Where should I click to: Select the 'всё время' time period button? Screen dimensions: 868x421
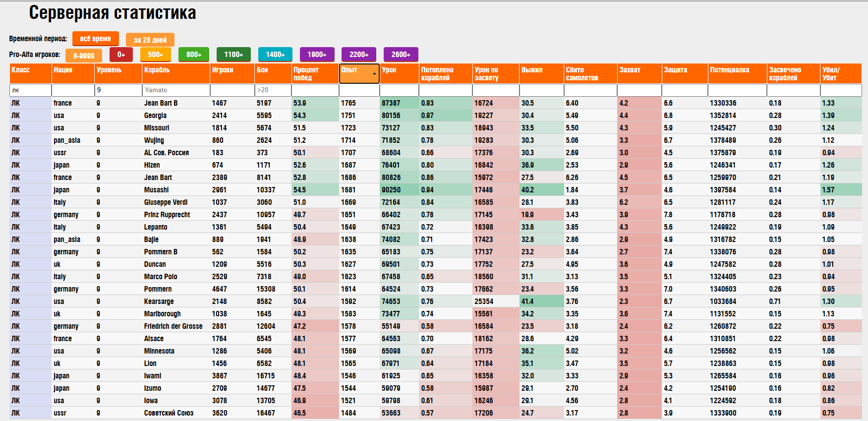[95, 39]
